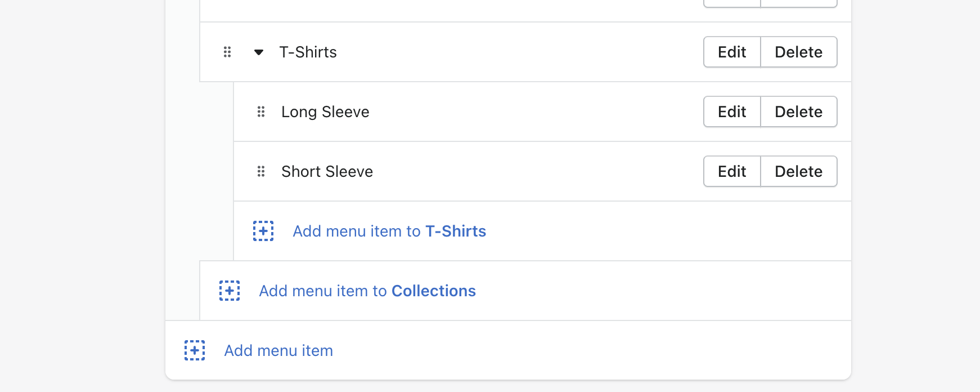Click the dashed plus icon beside Add menu item
Viewport: 980px width, 392px height.
click(194, 350)
